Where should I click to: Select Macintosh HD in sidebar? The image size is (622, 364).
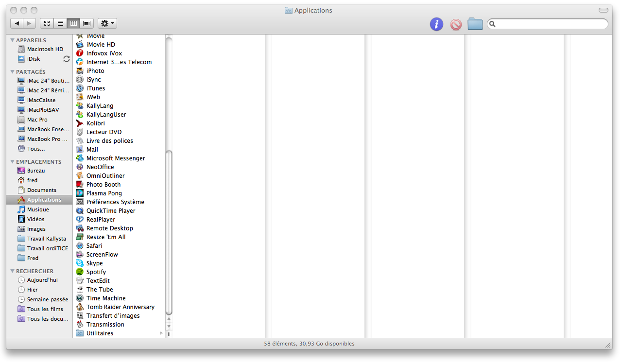point(40,49)
